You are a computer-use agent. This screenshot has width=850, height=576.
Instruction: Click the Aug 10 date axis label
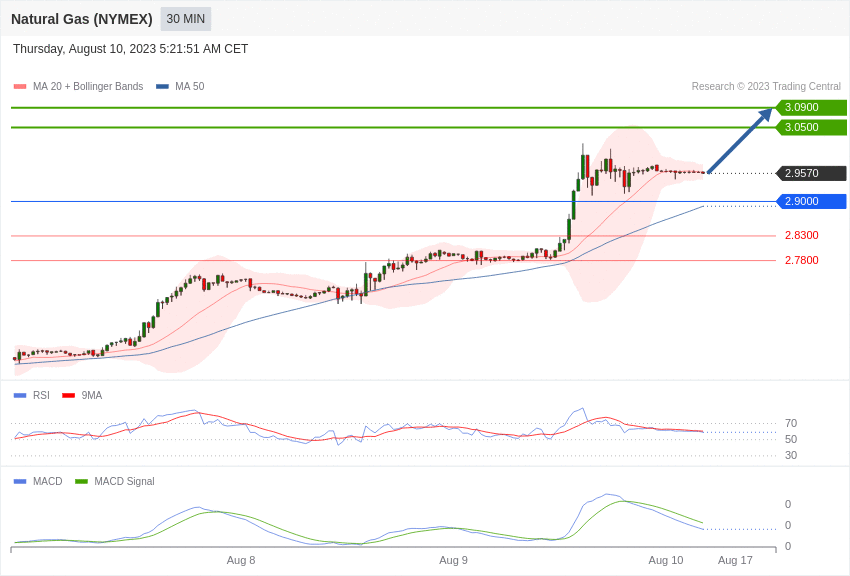click(x=666, y=560)
